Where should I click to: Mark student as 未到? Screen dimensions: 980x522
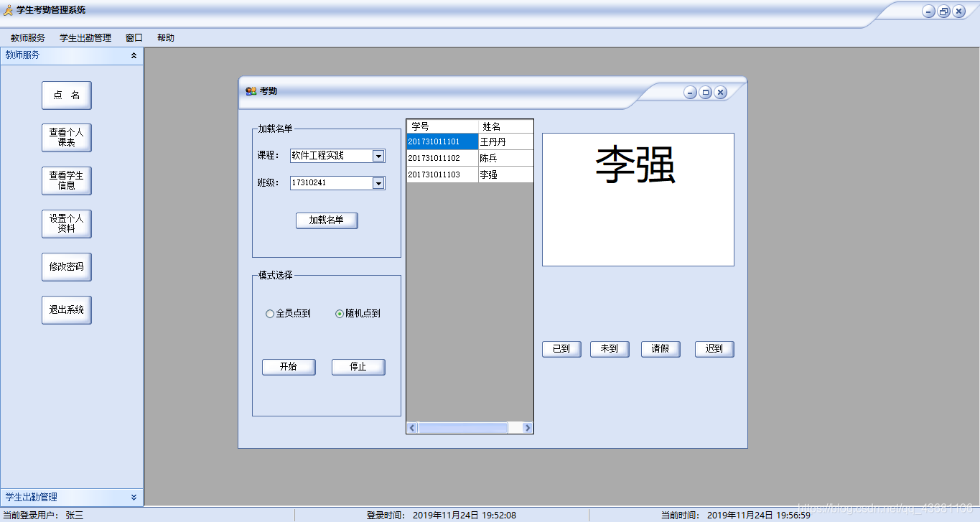coord(610,349)
